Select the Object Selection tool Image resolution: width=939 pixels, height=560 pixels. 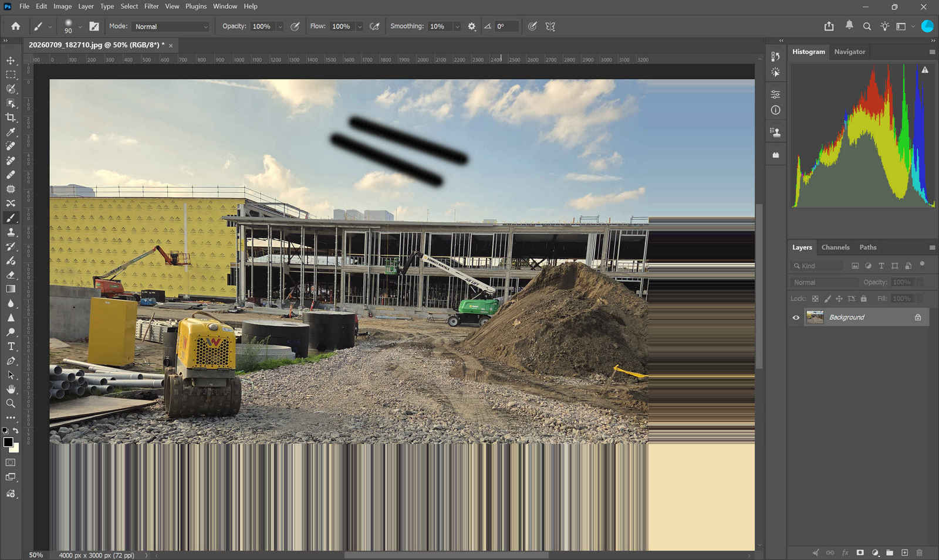(11, 103)
